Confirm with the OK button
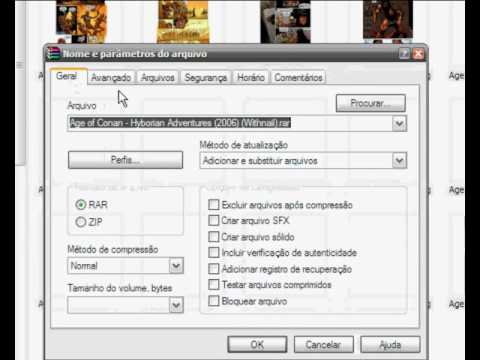 [x=257, y=344]
